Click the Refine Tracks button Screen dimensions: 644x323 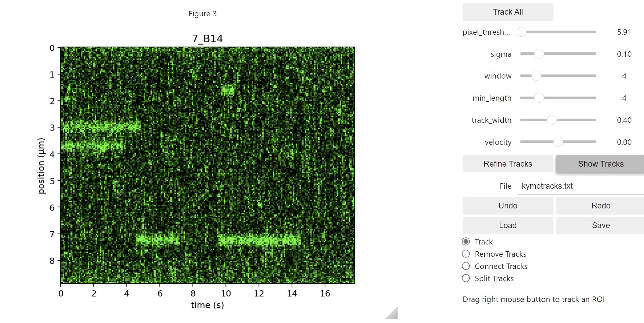(508, 164)
